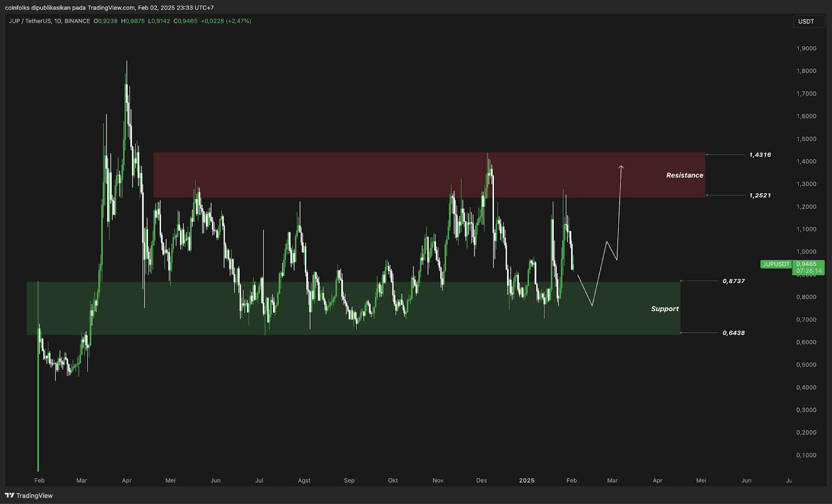Click 1,3000 on the price axis
832x504 pixels.
coord(807,184)
